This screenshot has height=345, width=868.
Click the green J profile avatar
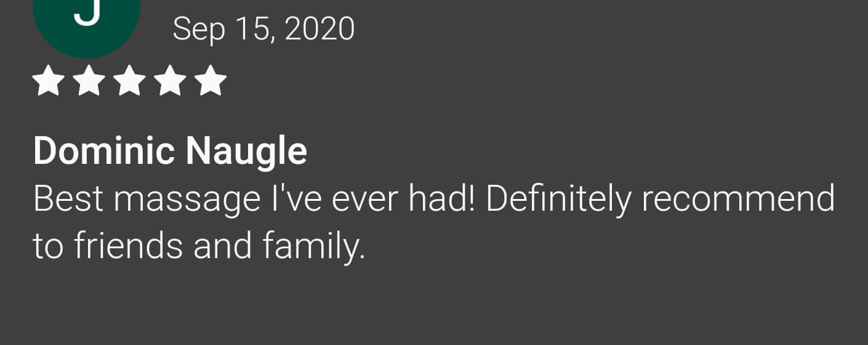86,22
